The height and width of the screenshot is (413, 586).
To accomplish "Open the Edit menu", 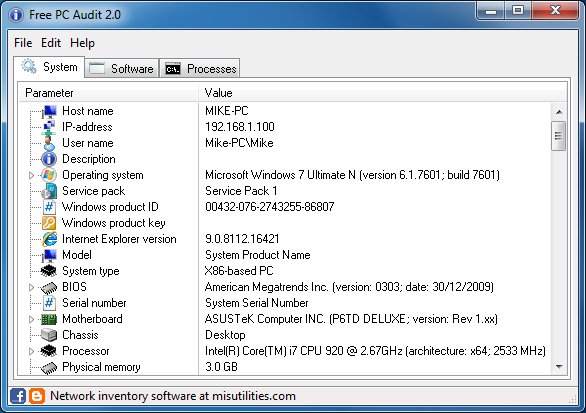I will (x=51, y=43).
